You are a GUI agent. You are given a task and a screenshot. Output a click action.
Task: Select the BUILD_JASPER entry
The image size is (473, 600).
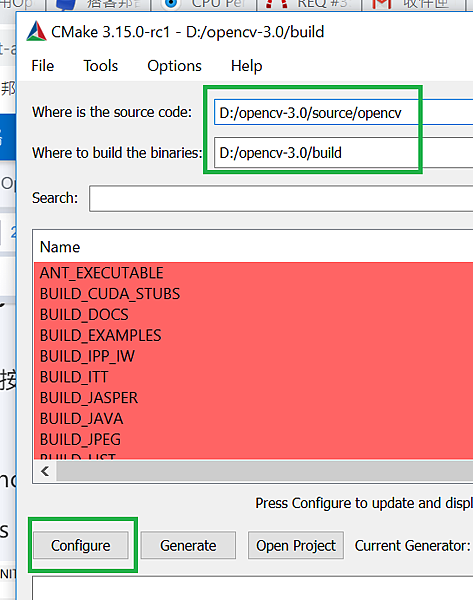tap(253, 398)
